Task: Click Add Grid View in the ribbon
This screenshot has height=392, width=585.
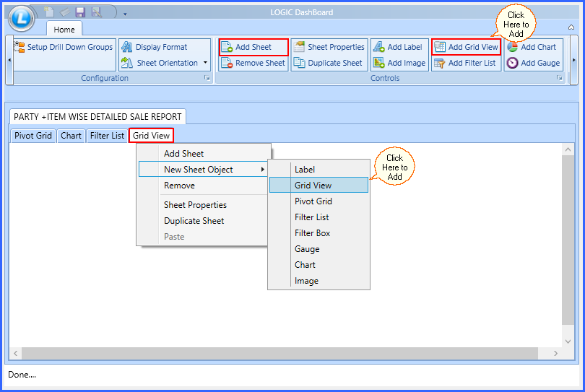Action: click(466, 47)
